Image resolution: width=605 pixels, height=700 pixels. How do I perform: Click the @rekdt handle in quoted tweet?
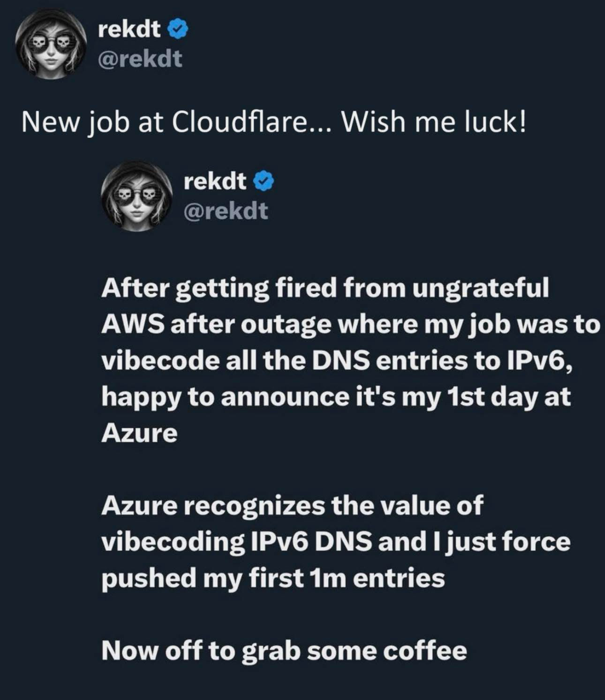coord(226,211)
